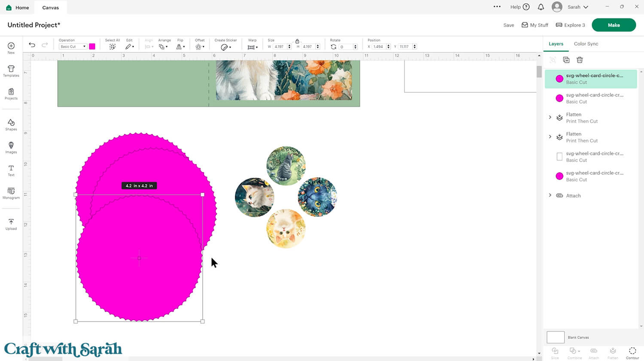Duplicate the selected layer
The width and height of the screenshot is (644, 361).
566,60
